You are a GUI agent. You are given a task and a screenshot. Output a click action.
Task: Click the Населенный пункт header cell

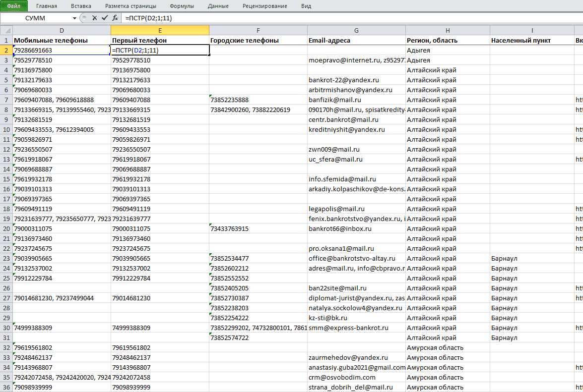(532, 41)
